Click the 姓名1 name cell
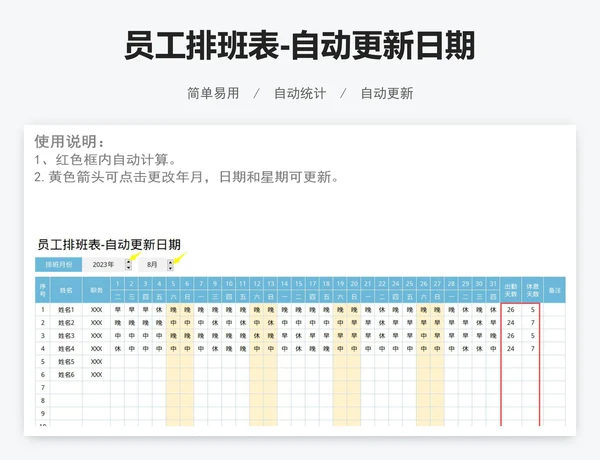 click(66, 310)
